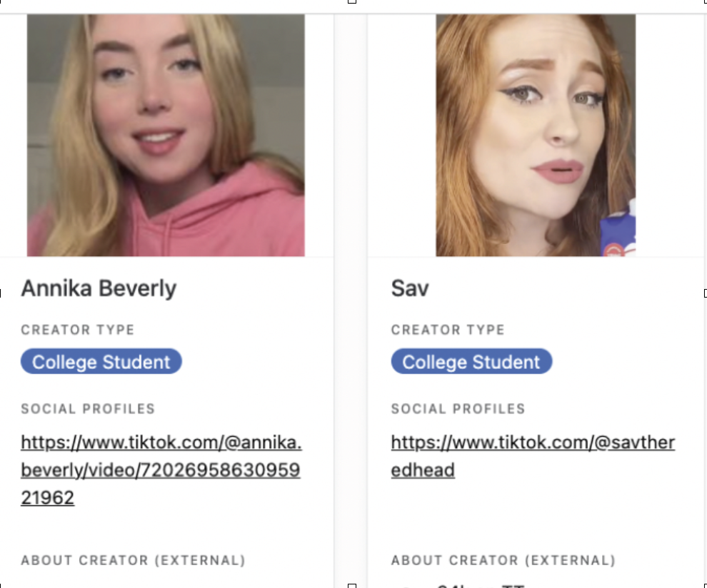The width and height of the screenshot is (707, 588).
Task: Open Annika Beverly's profile photo
Action: [x=166, y=135]
